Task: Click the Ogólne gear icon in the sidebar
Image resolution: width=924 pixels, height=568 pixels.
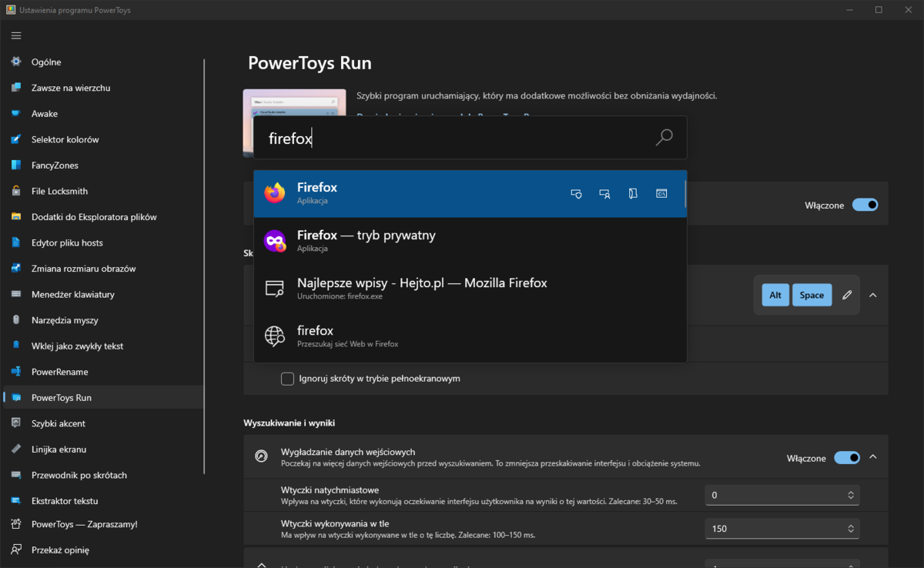Action: pos(16,62)
